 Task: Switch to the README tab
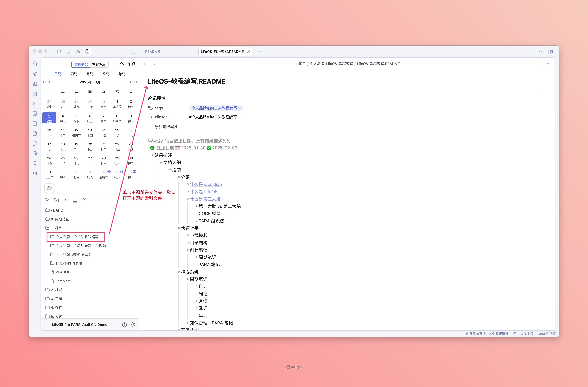point(152,52)
